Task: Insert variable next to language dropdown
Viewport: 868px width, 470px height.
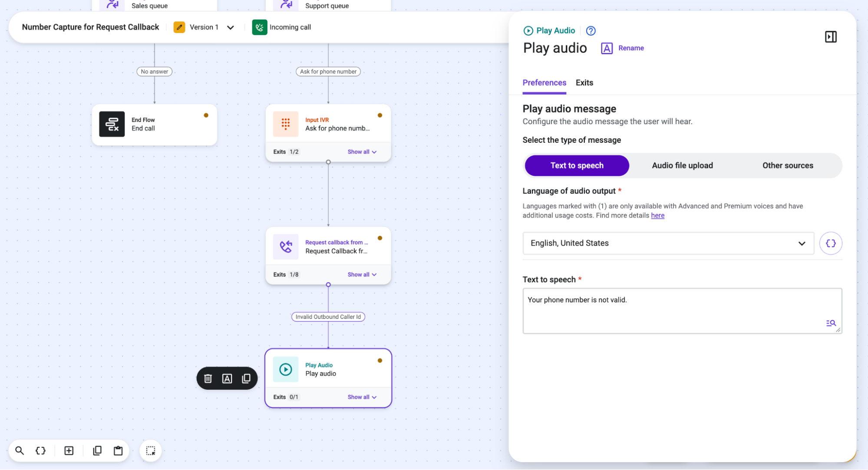Action: click(830, 243)
